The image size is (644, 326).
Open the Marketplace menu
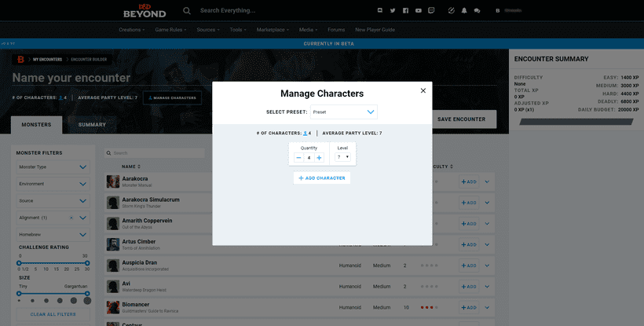(273, 30)
